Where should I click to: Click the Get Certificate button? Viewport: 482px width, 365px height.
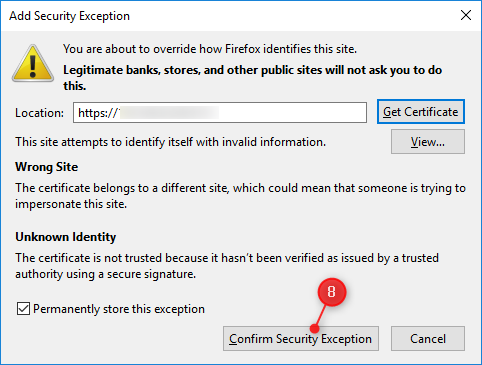pos(421,112)
